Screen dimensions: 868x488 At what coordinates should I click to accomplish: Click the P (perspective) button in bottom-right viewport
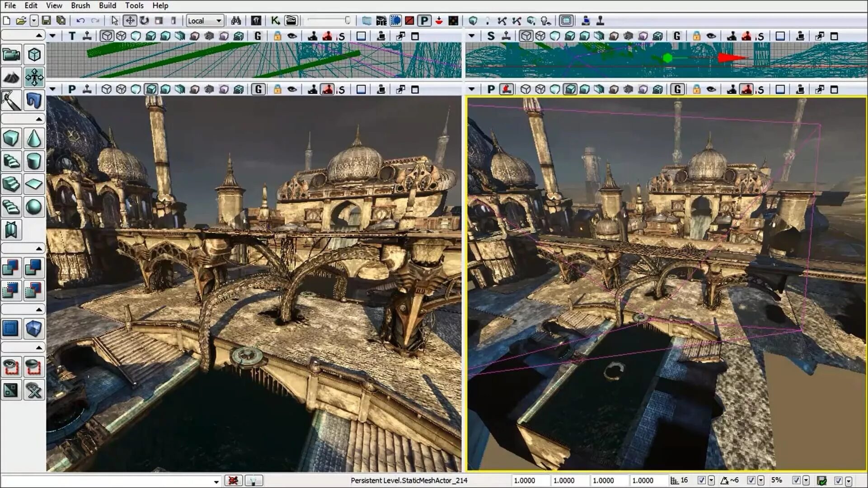coord(491,89)
